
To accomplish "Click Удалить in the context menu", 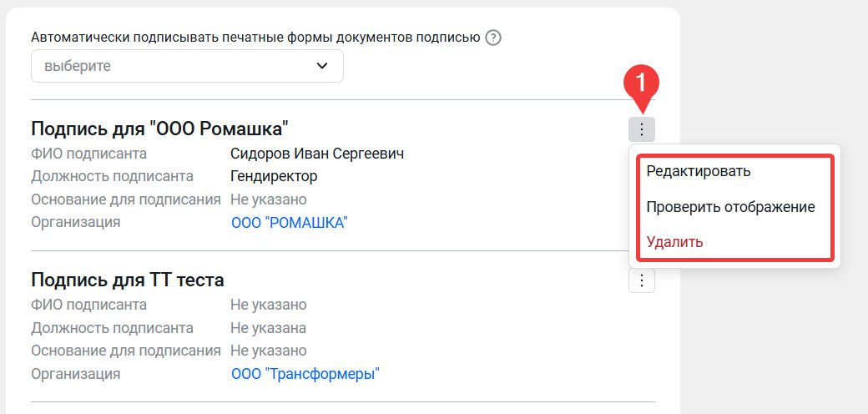I will pyautogui.click(x=675, y=242).
